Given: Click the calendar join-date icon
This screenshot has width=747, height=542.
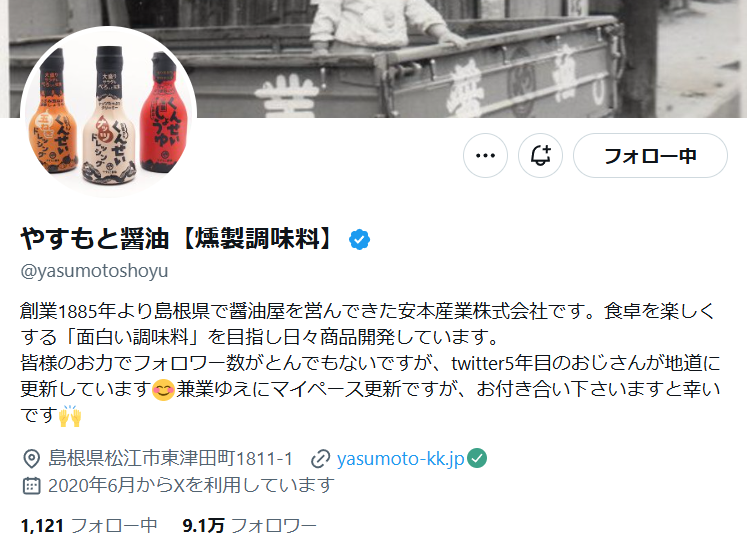Looking at the screenshot, I should (x=31, y=486).
